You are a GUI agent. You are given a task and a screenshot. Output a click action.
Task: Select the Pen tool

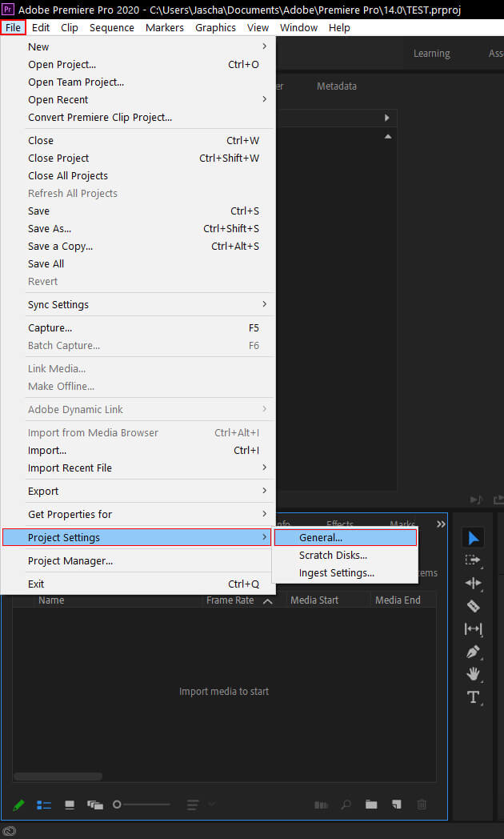473,652
